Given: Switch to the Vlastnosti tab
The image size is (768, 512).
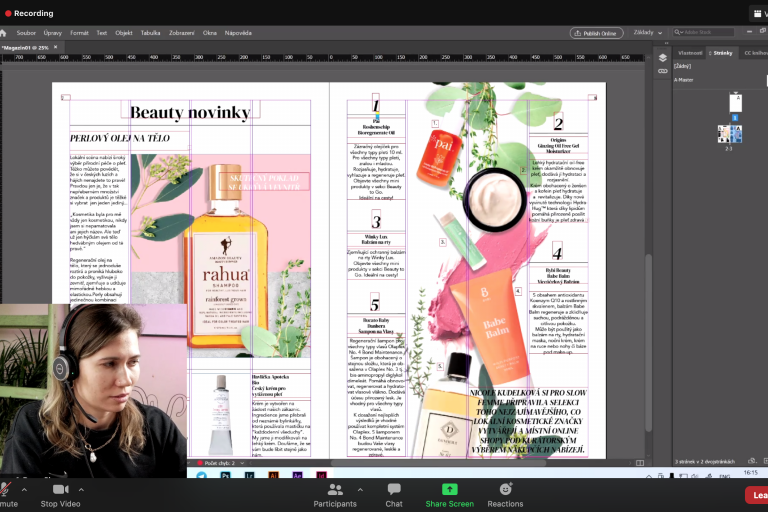Looking at the screenshot, I should coord(690,52).
